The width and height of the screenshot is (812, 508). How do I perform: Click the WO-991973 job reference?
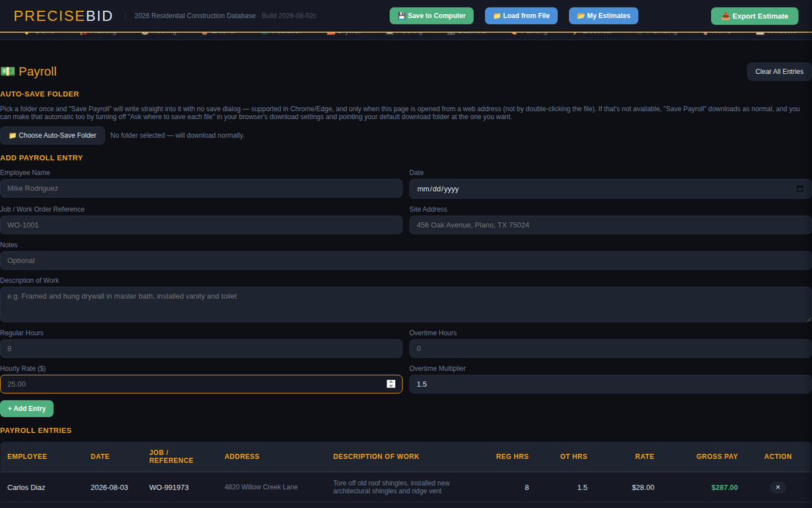pos(169,487)
